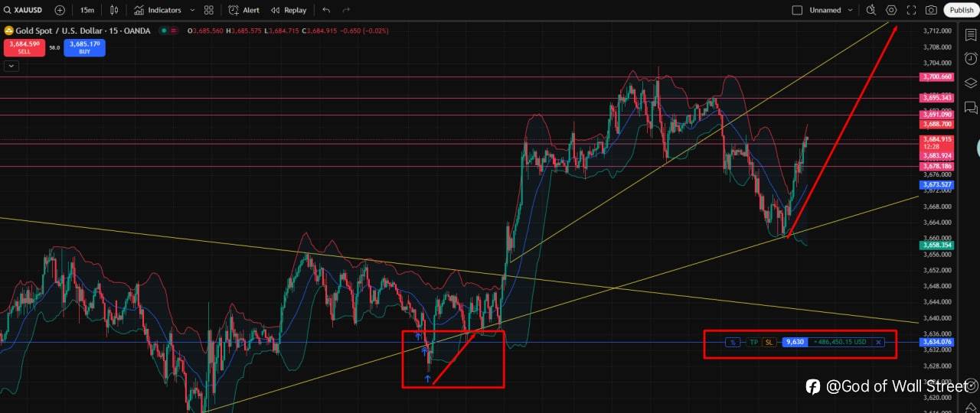The width and height of the screenshot is (980, 413).
Task: Click the reverse position icon on order line
Action: tap(733, 342)
